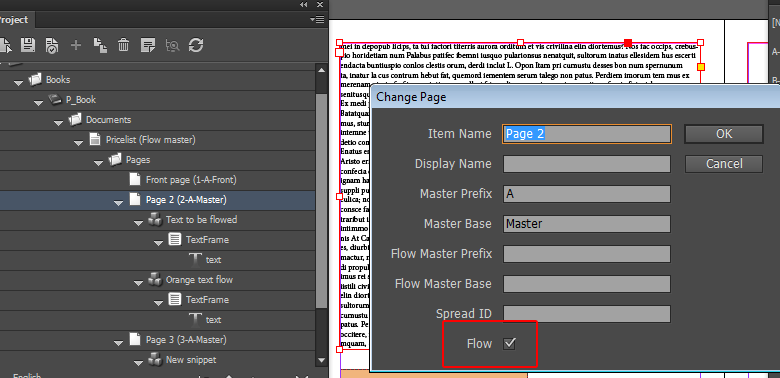The height and width of the screenshot is (378, 780).
Task: Click the Master Prefix field containing A
Action: coord(587,194)
